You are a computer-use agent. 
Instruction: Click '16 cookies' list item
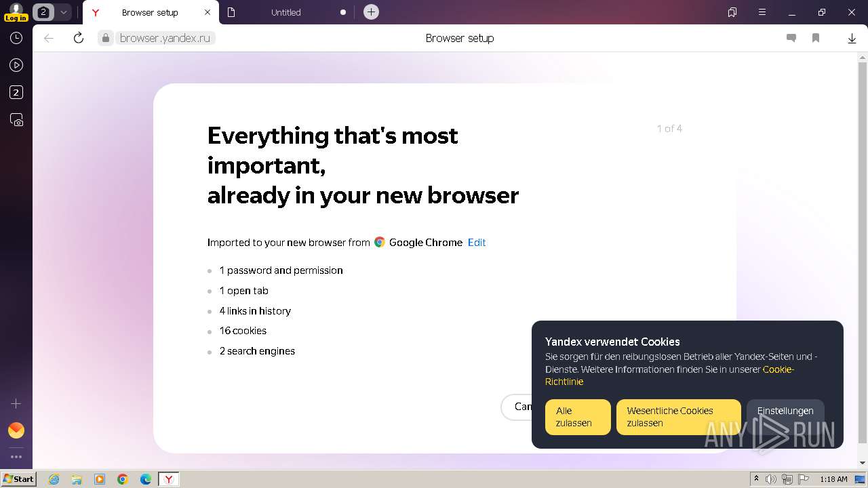point(243,331)
